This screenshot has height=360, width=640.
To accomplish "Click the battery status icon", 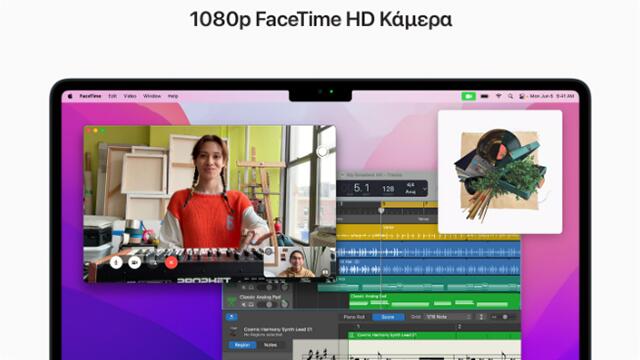I will click(484, 96).
